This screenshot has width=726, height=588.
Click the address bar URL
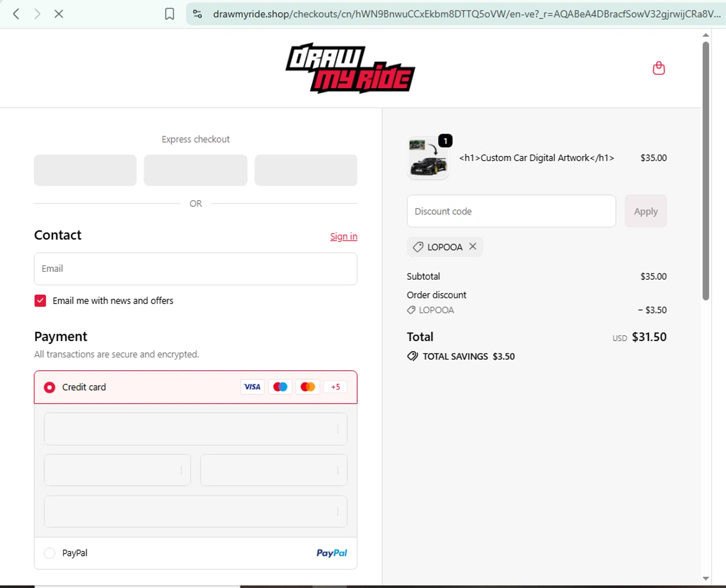[467, 14]
